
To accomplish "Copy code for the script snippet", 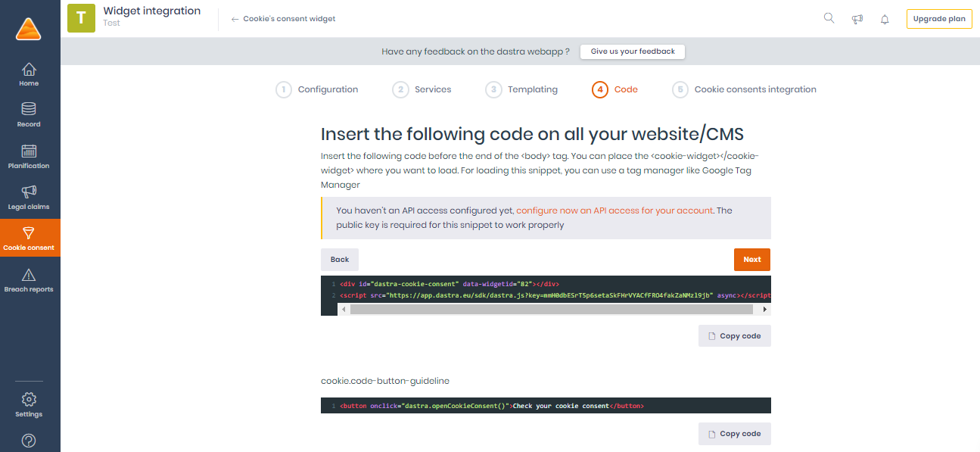I will coord(734,335).
